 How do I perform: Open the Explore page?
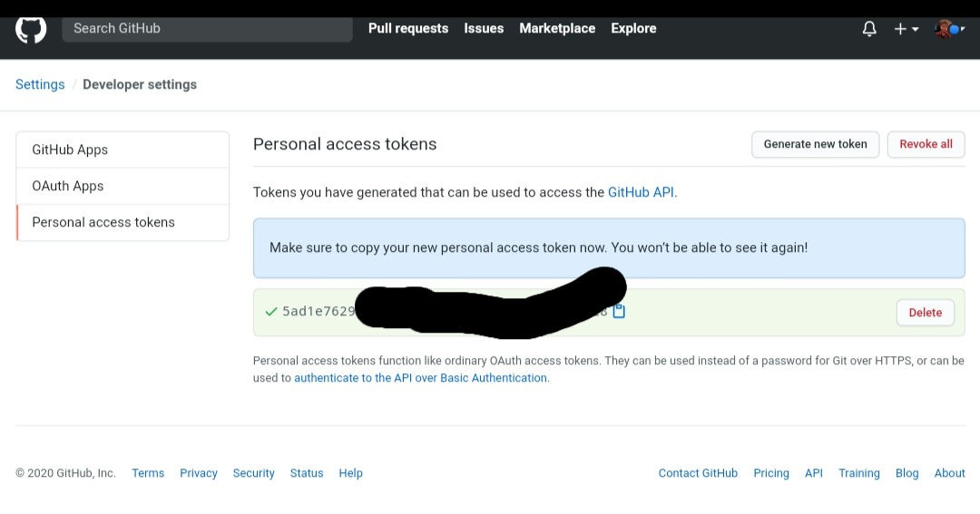633,29
